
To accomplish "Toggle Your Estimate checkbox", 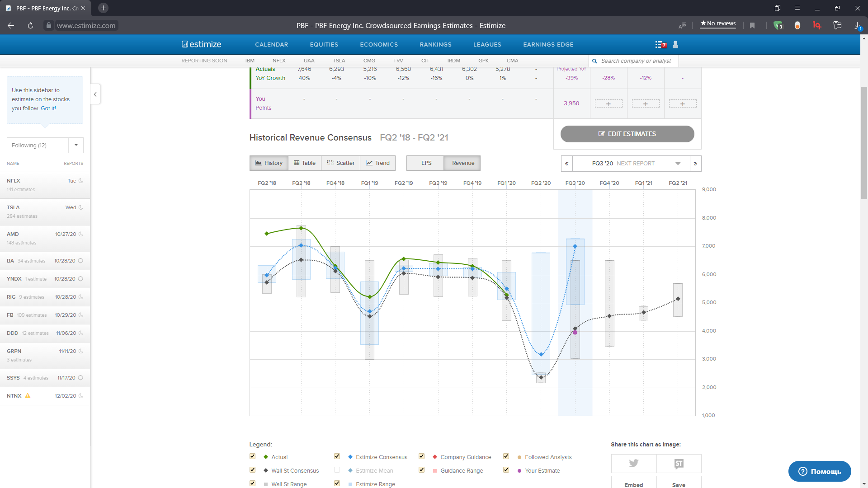I will [506, 470].
